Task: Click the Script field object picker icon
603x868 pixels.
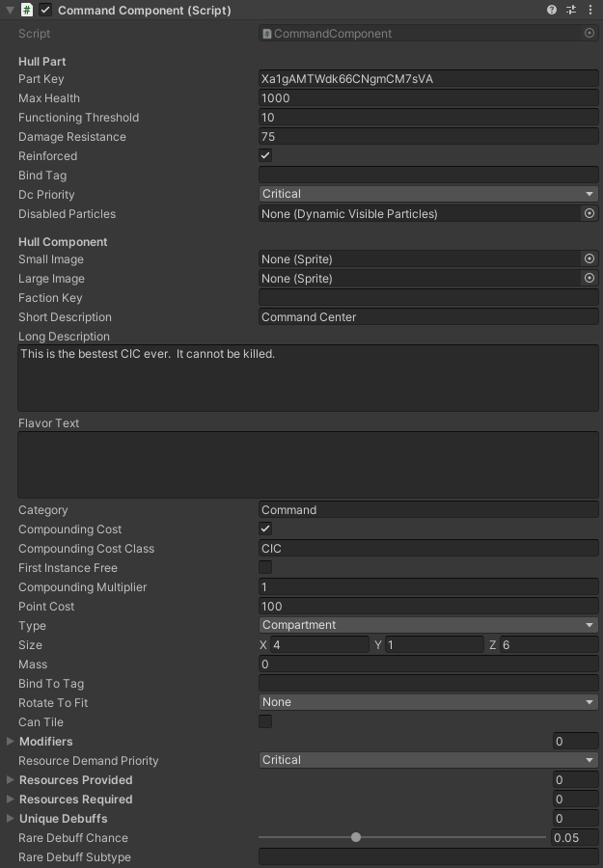Action: [x=589, y=33]
